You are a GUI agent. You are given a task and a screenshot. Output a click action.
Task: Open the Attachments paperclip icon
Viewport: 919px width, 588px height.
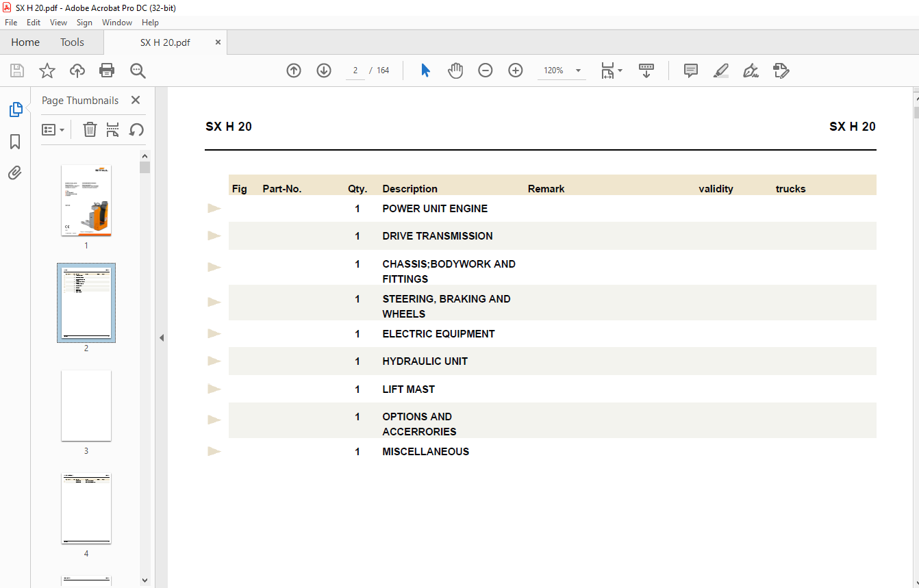pos(15,172)
